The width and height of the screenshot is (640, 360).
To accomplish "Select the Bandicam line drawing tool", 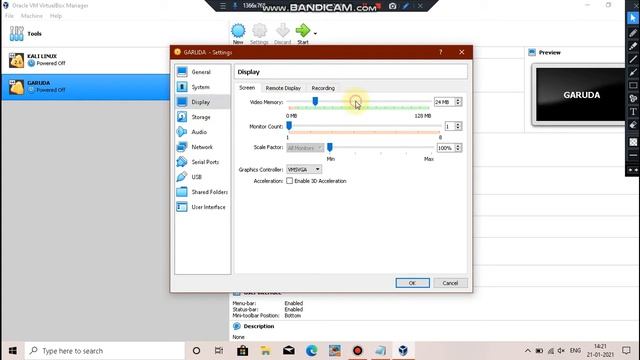I will point(633,59).
